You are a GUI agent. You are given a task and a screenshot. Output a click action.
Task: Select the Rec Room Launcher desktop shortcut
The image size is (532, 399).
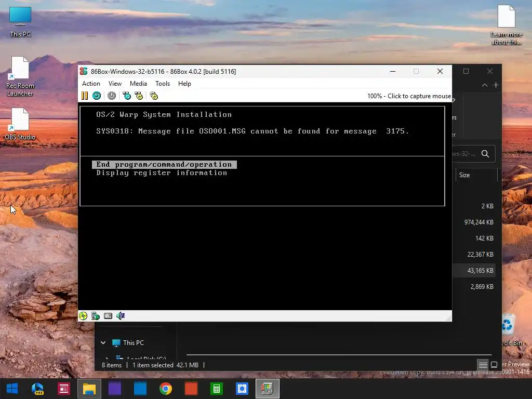[x=20, y=77]
